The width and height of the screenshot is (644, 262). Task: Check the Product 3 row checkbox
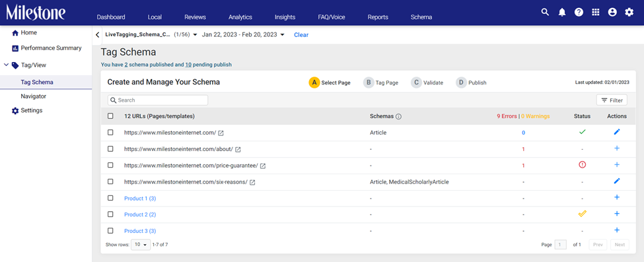point(110,231)
